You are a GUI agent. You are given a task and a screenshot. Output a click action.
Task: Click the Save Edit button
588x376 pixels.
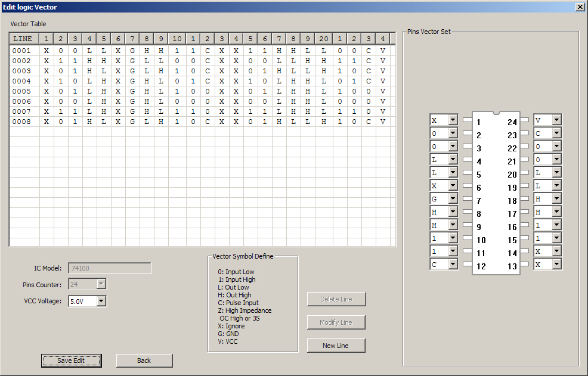tap(72, 361)
